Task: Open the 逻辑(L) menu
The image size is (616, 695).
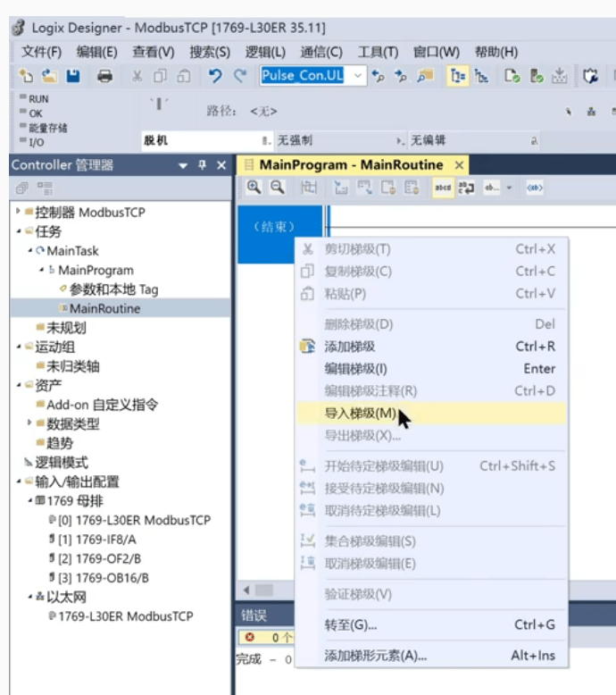Action: (265, 53)
